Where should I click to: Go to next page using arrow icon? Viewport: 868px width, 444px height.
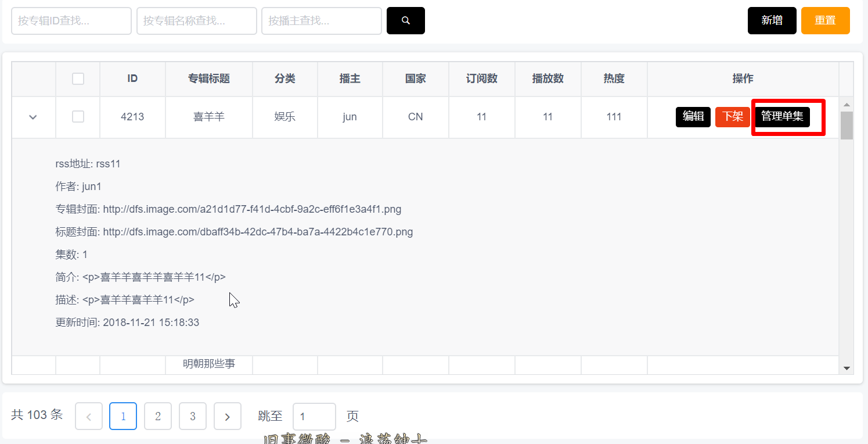click(x=227, y=416)
